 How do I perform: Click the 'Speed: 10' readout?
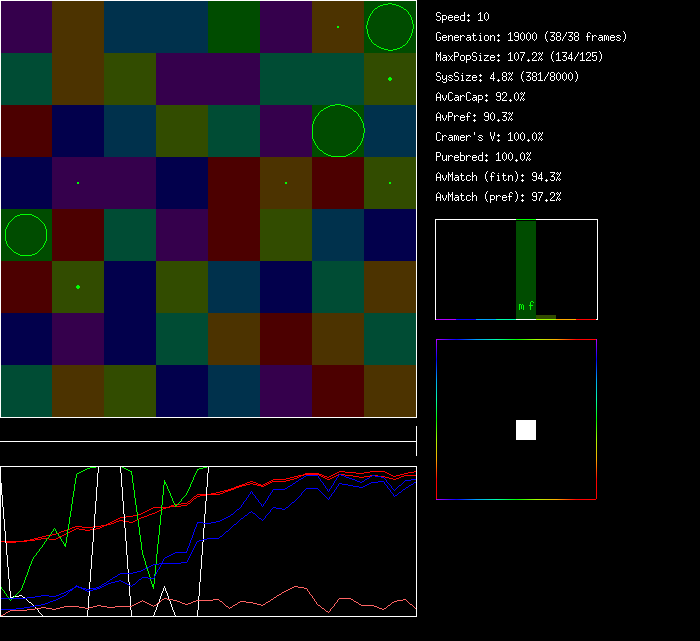(x=463, y=17)
